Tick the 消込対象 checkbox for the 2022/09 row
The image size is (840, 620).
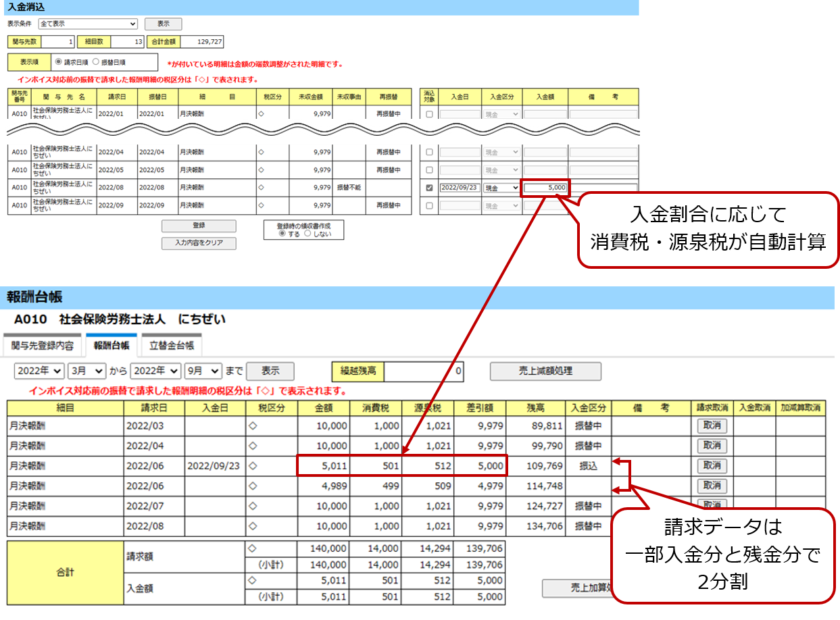click(x=429, y=205)
